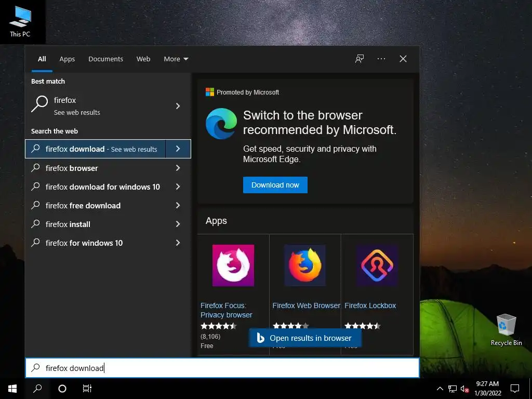Close the search panel

tap(403, 59)
